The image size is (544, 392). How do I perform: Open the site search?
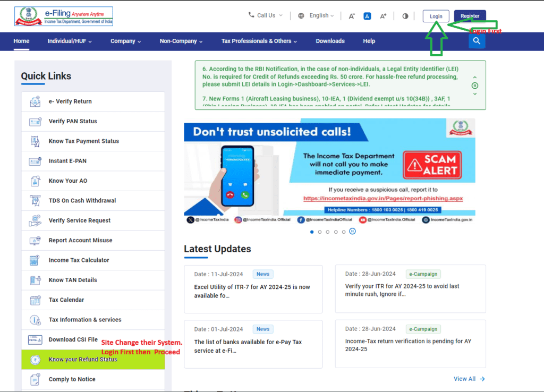tap(477, 40)
